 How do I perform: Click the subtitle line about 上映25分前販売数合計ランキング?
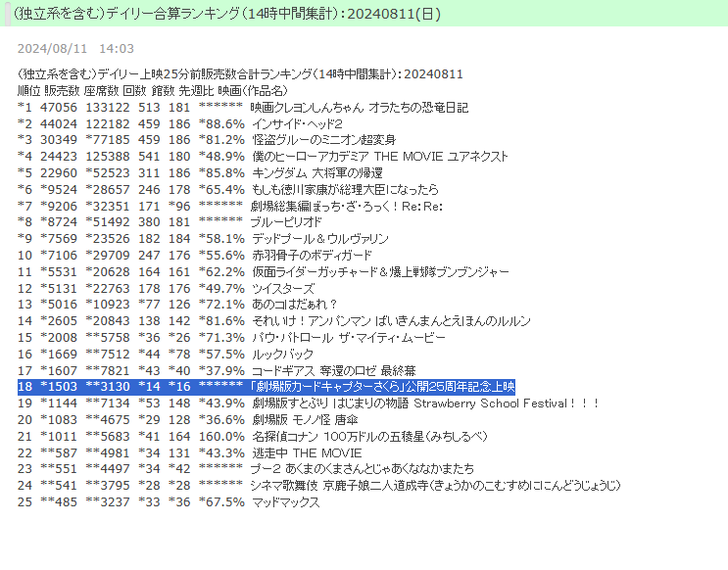pos(240,74)
